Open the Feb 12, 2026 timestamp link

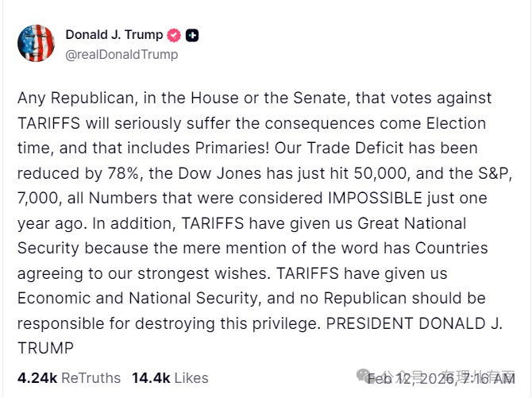(441, 378)
